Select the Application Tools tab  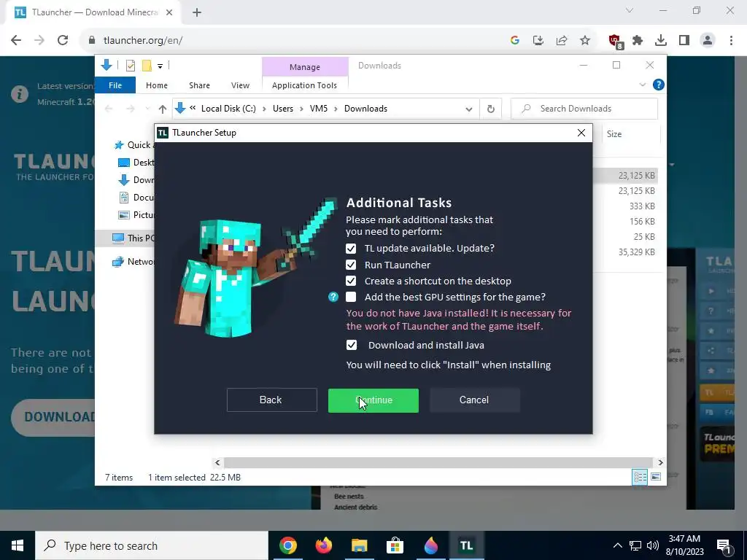(304, 85)
